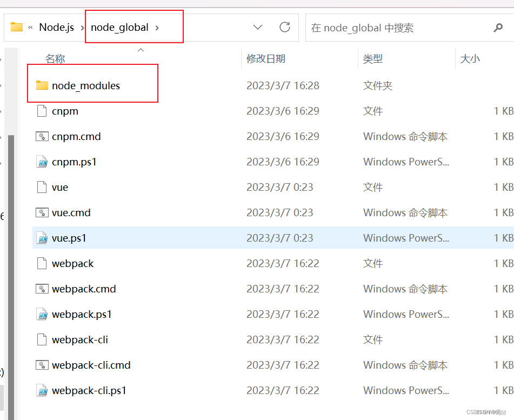The height and width of the screenshot is (420, 514).
Task: Click webpack-cli.ps1 PowerShell icon
Action: point(42,390)
